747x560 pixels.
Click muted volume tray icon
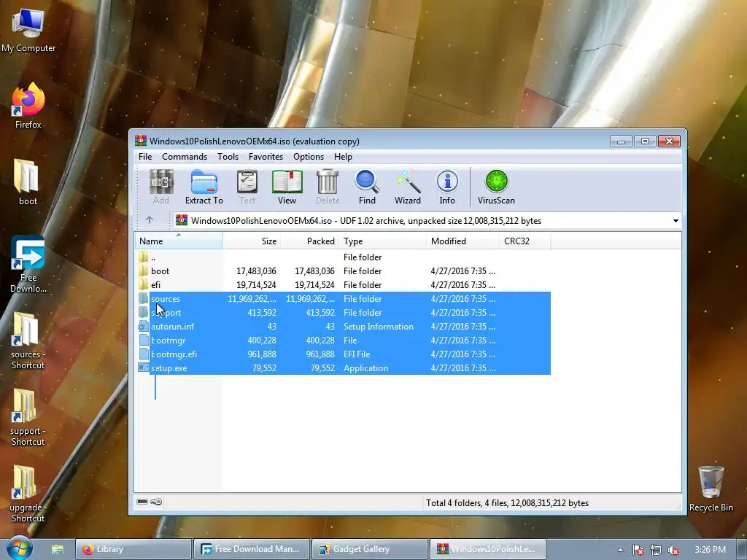(x=673, y=550)
